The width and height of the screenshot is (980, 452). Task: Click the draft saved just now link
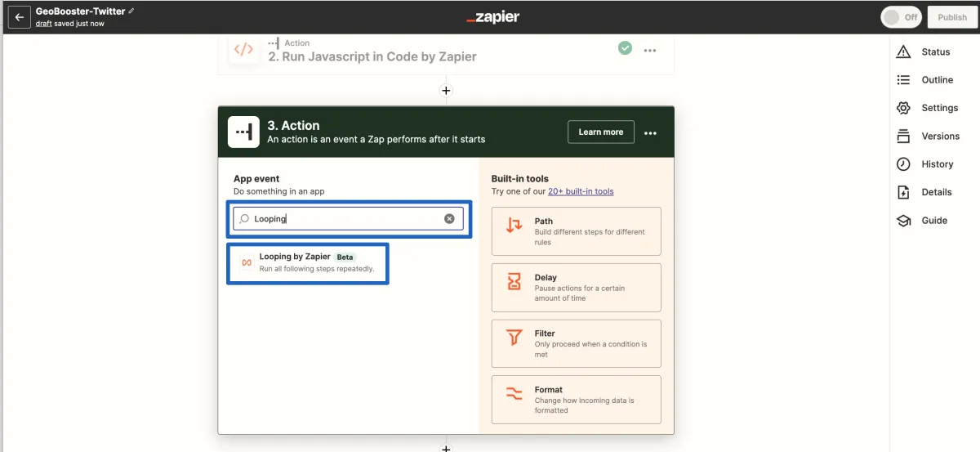pos(69,24)
